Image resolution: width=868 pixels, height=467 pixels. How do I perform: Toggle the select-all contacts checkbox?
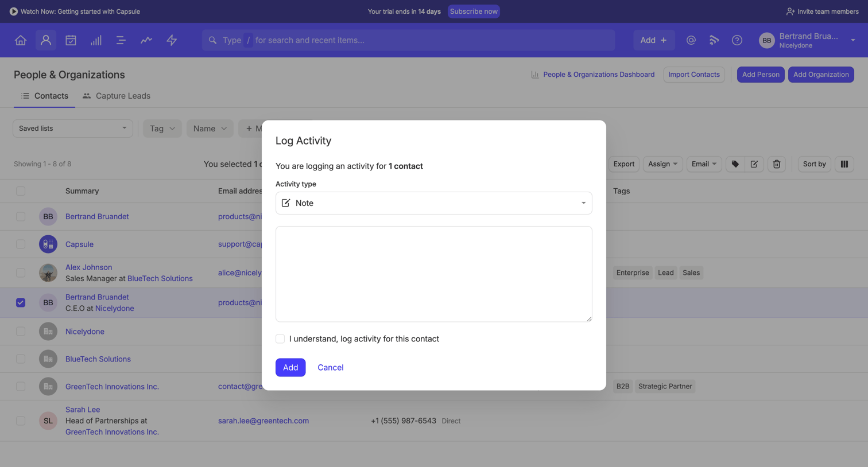(21, 191)
